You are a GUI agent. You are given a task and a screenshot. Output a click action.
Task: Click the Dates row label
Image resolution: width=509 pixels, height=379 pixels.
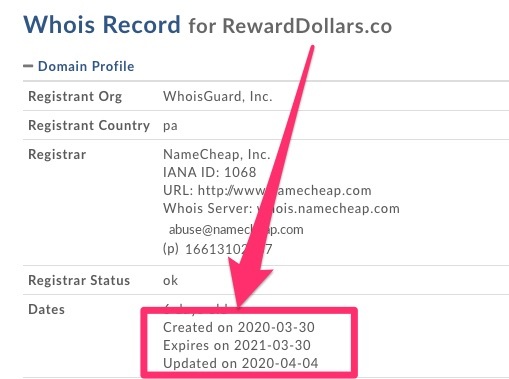pyautogui.click(x=46, y=309)
